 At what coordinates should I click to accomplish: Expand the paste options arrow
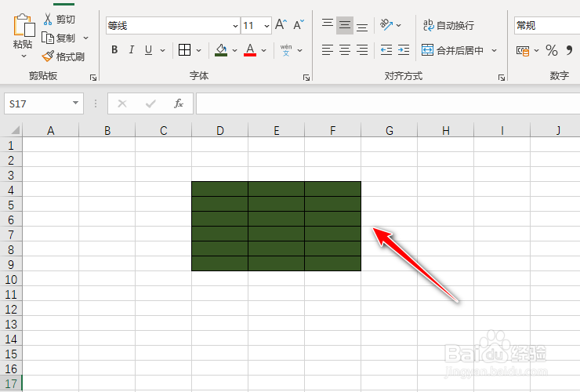[24, 56]
